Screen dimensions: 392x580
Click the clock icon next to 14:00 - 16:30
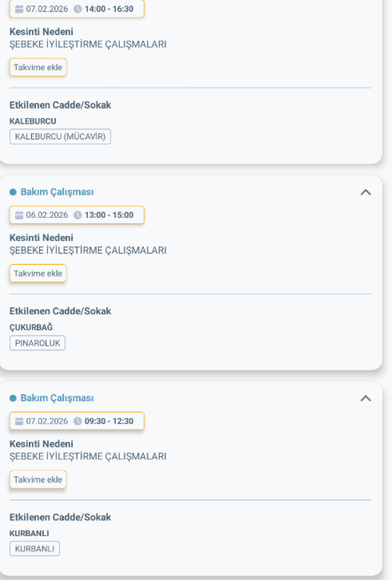tap(78, 9)
